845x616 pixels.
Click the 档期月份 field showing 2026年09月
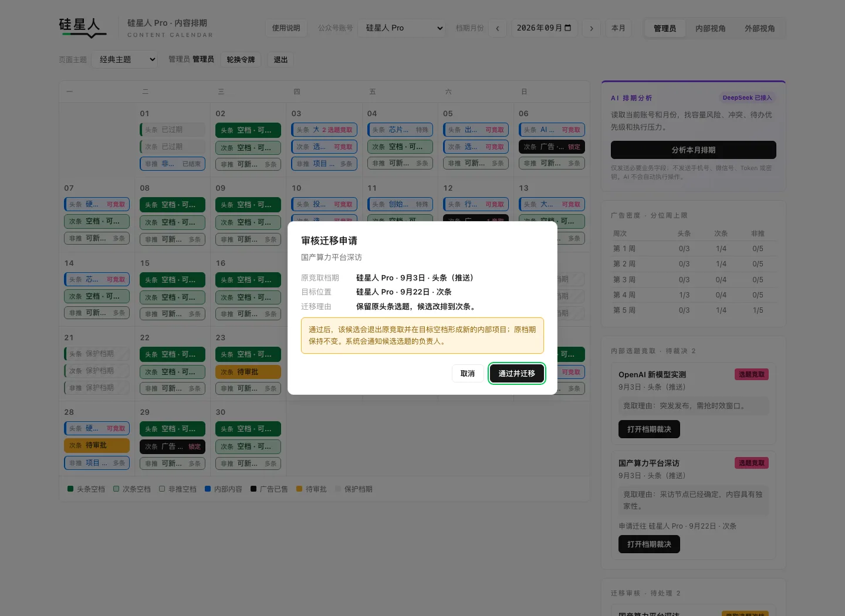pos(544,28)
